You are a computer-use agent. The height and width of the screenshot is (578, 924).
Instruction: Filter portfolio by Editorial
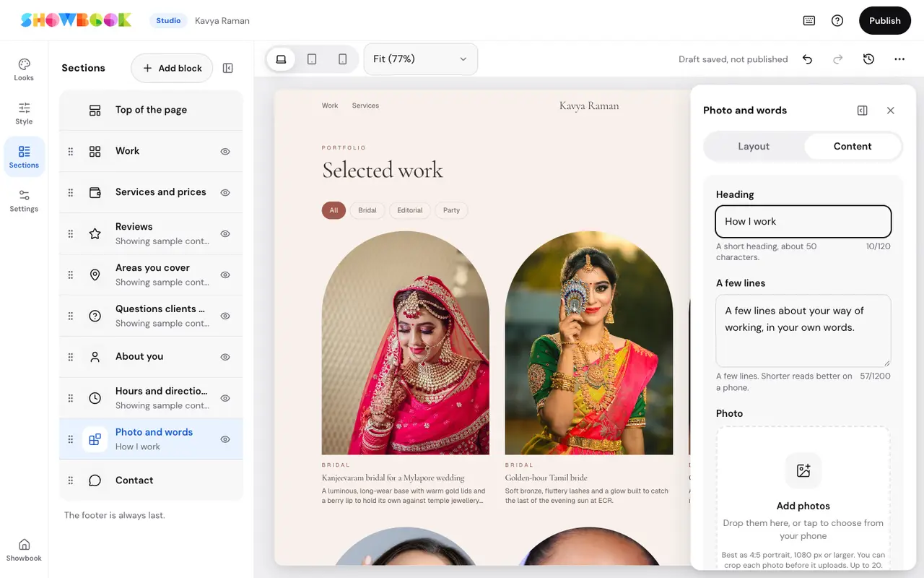click(410, 210)
